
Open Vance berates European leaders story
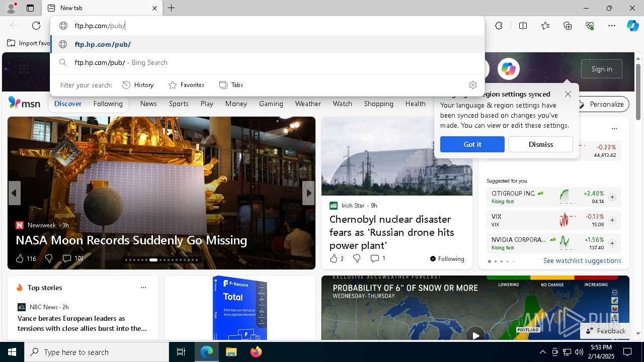[x=83, y=323]
